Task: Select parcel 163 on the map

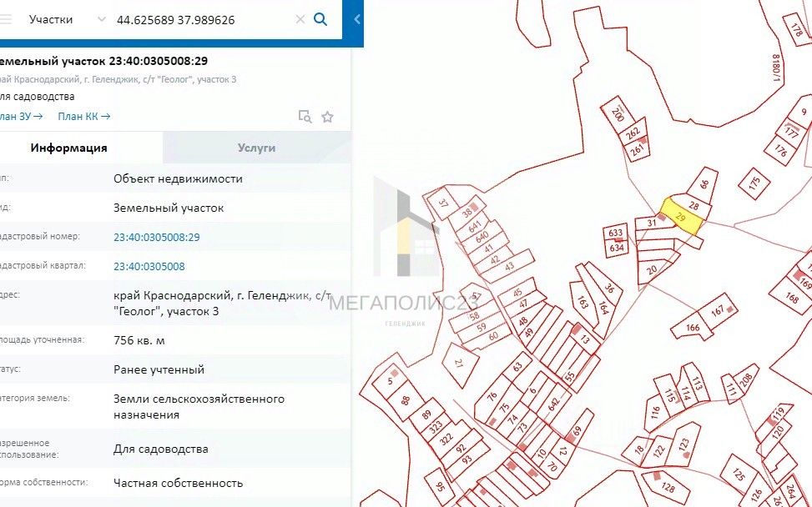Action: tap(583, 302)
